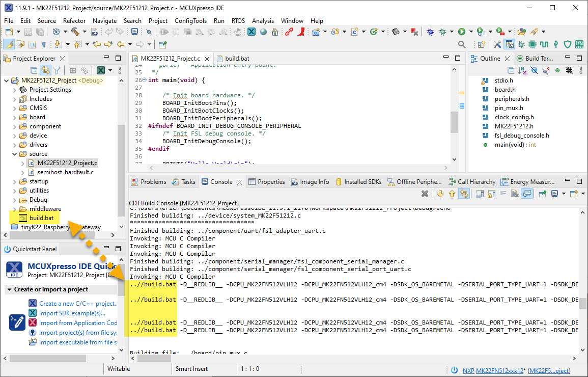Click the blue bug Debug icon

coord(431,32)
